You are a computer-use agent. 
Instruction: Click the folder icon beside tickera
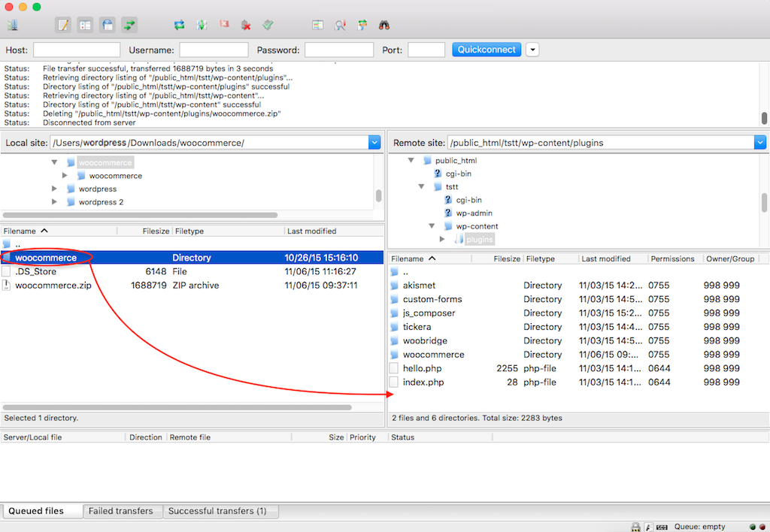(394, 327)
